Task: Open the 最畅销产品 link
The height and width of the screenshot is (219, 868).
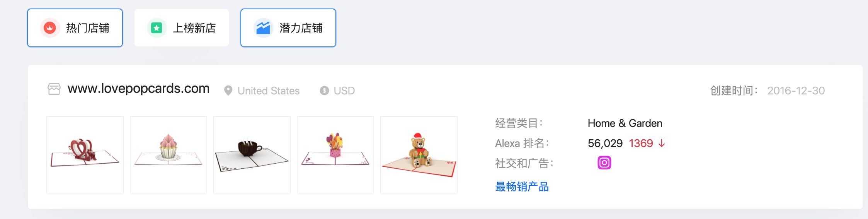Action: click(x=522, y=186)
